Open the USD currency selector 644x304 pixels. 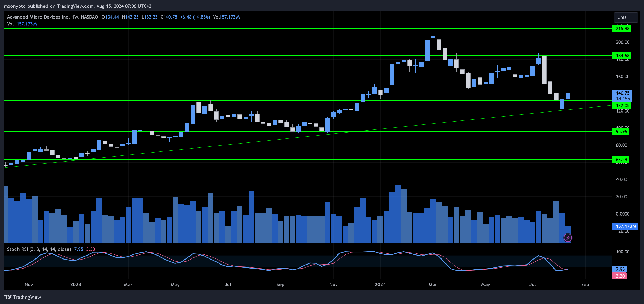(626, 17)
